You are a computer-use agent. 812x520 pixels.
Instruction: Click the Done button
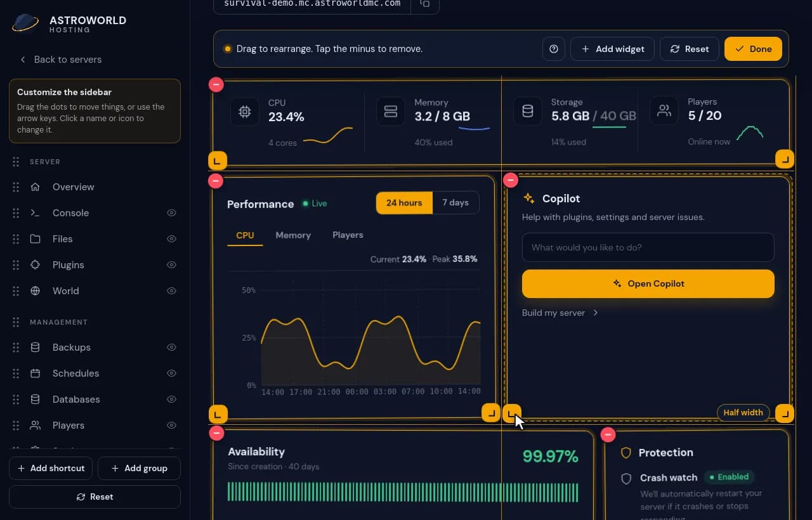[753, 49]
